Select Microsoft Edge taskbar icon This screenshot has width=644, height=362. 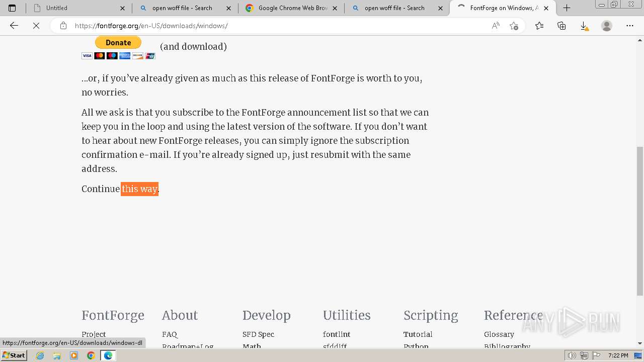[x=108, y=355]
